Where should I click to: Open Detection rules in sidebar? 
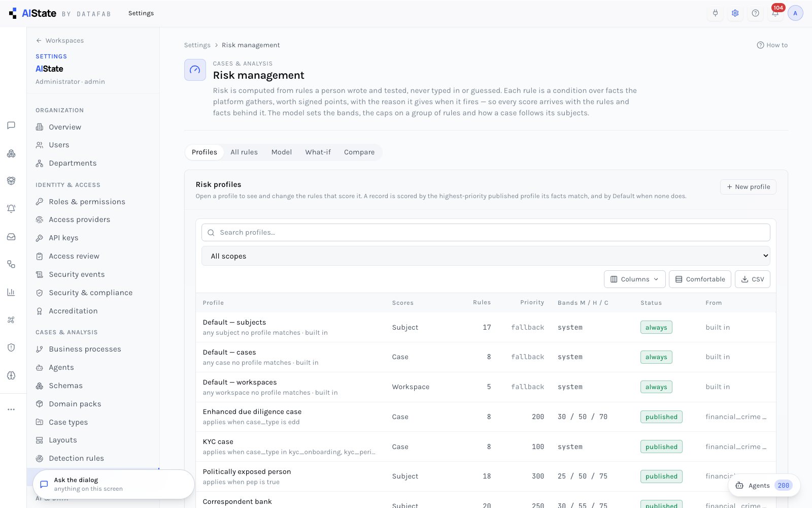click(x=93, y=458)
